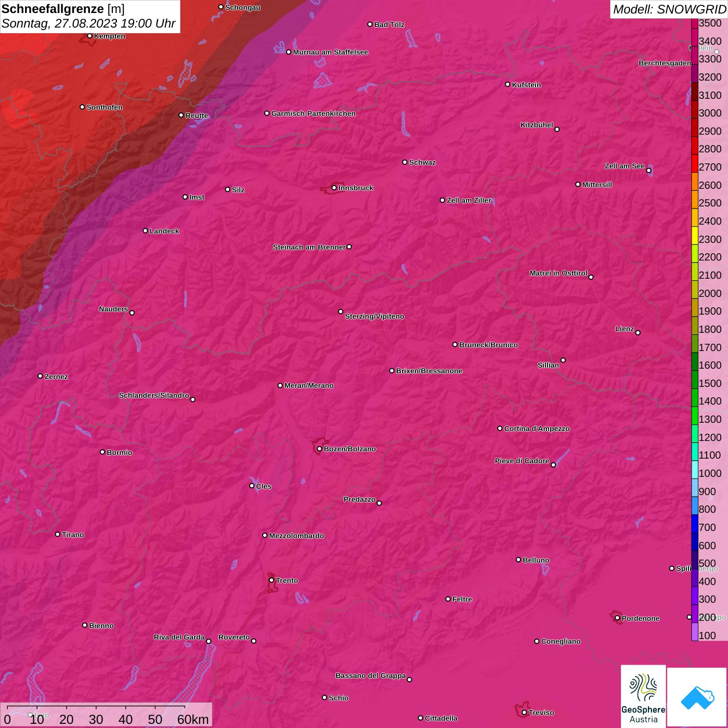Click the Pieve di Cadore label

[x=522, y=461]
